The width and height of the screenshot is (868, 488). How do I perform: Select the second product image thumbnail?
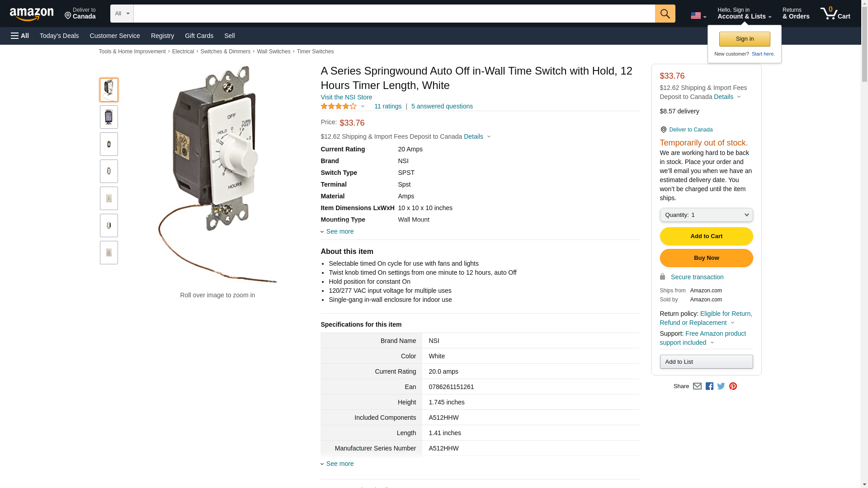pyautogui.click(x=109, y=117)
